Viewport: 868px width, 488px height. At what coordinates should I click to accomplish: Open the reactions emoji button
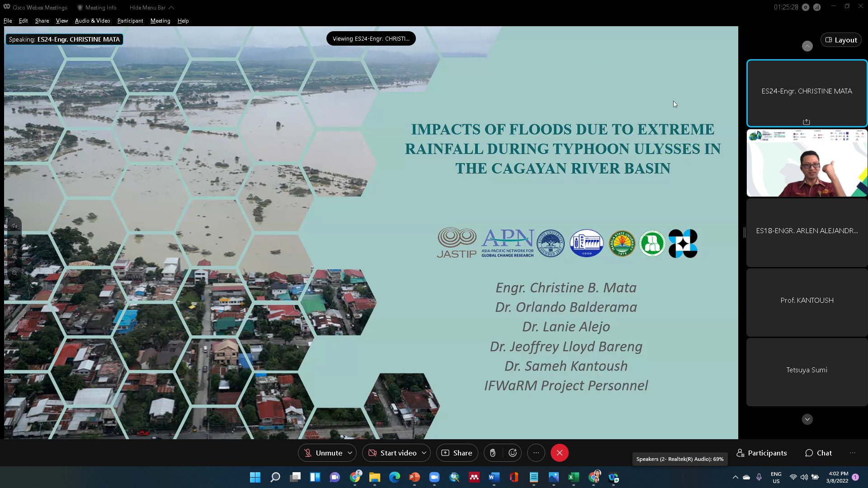coord(513,453)
